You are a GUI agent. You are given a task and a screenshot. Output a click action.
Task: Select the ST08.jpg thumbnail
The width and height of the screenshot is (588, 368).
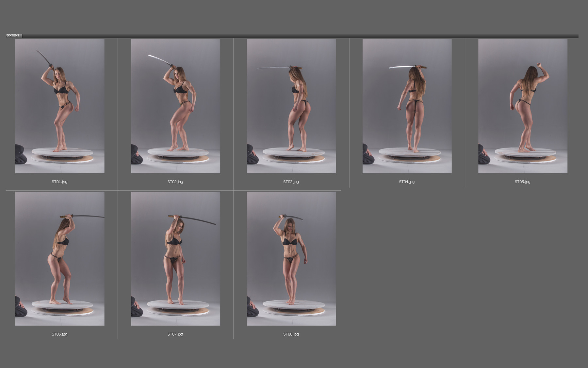(x=292, y=260)
